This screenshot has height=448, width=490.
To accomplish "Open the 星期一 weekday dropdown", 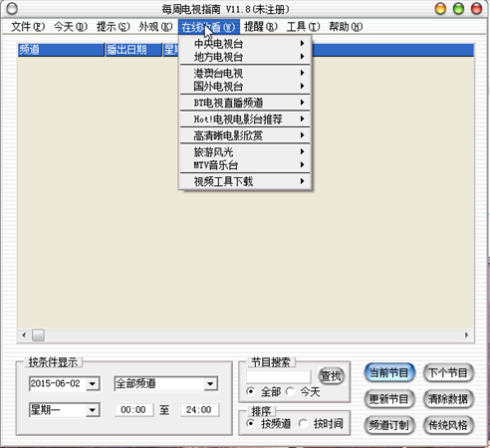I will click(x=93, y=410).
